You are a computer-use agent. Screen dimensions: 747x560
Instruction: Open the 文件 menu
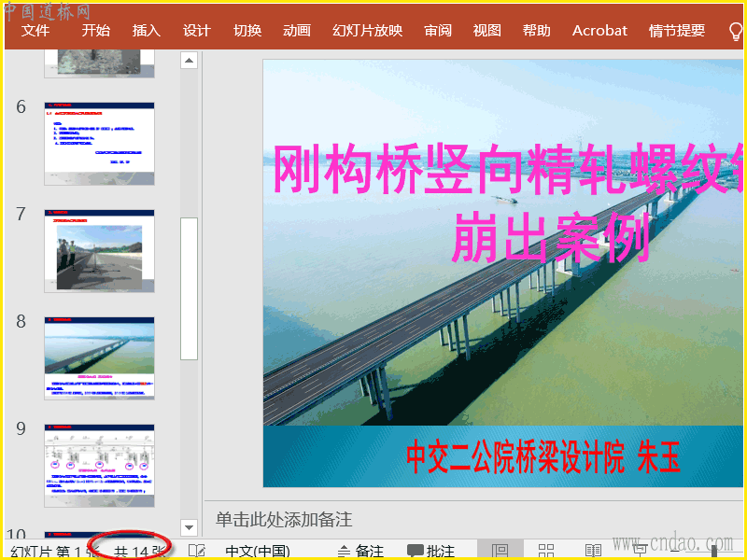point(35,31)
